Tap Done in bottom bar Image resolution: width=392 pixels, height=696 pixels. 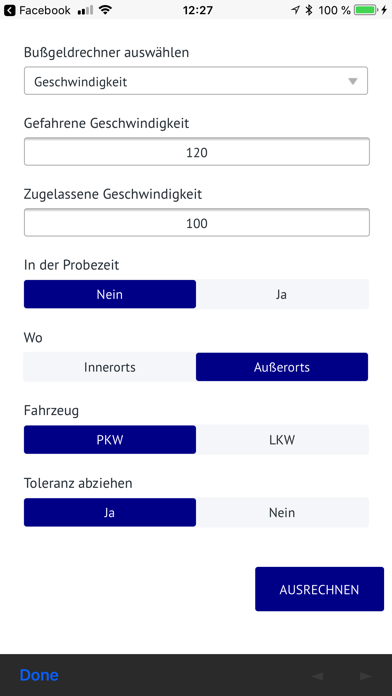39,675
